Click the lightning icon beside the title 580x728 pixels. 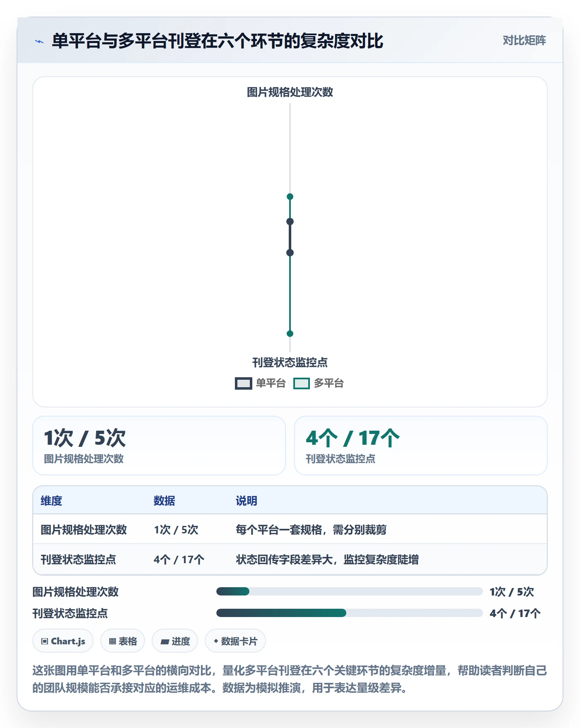click(39, 41)
